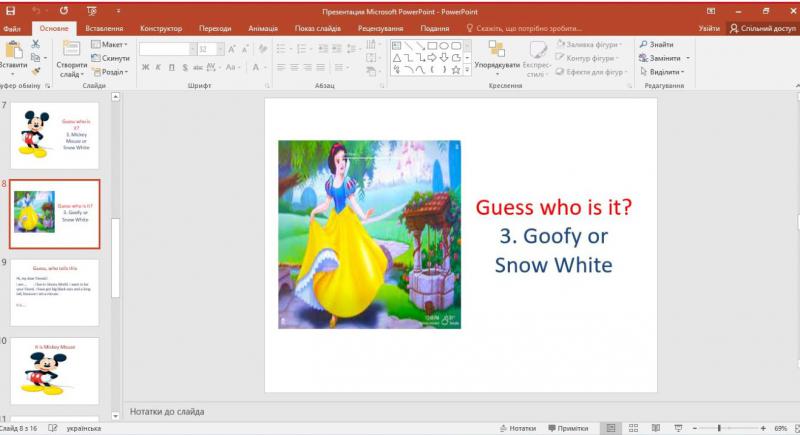Start slideshow from quick access toolbar
Viewport: 800px width, 435px height.
[x=92, y=11]
